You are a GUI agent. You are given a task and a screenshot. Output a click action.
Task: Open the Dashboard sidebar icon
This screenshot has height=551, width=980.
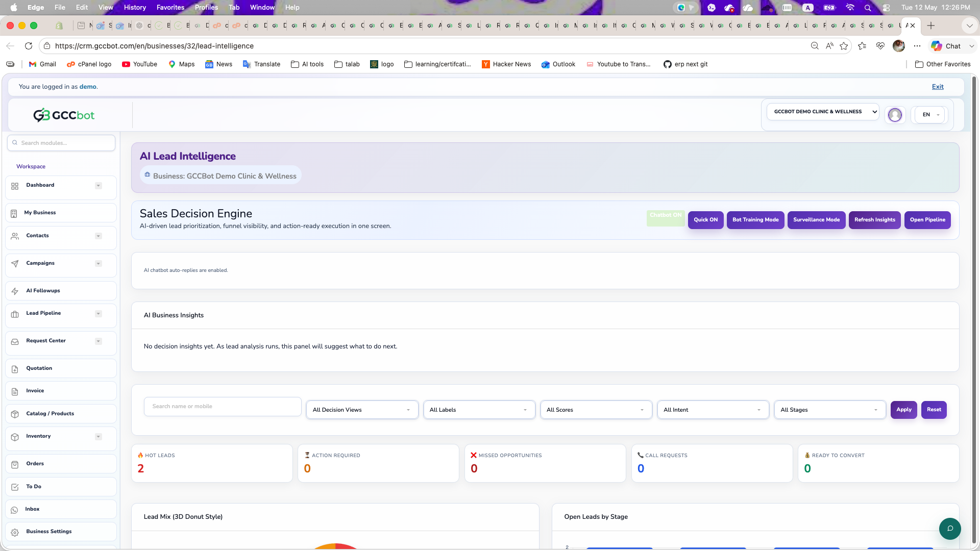(x=15, y=186)
